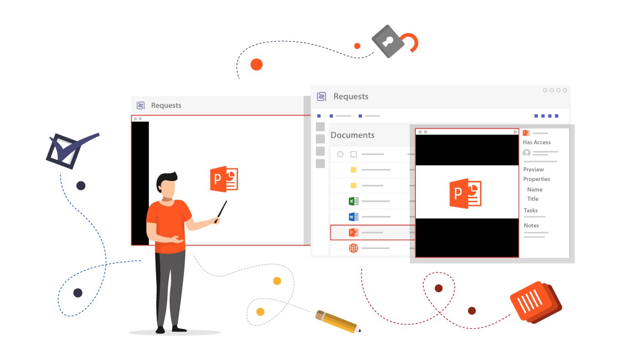Click the Name property field
The width and height of the screenshot is (644, 362).
coord(535,189)
